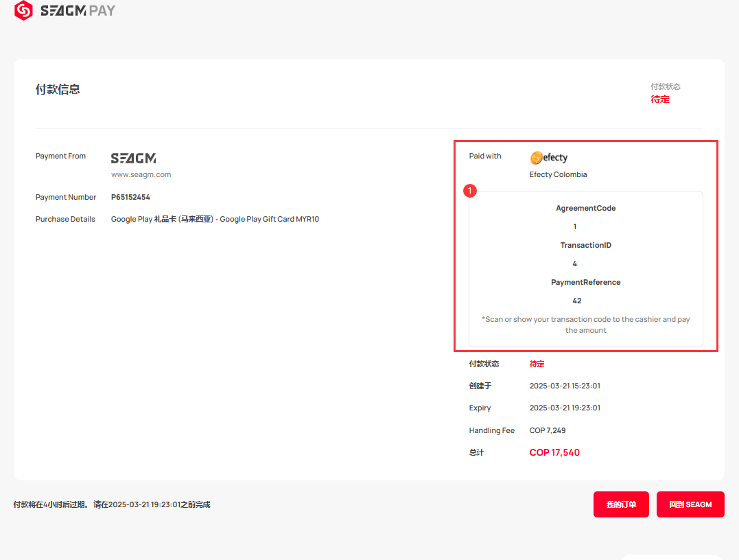This screenshot has width=739, height=560.
Task: Click the total amount COP 17,540
Action: (554, 452)
